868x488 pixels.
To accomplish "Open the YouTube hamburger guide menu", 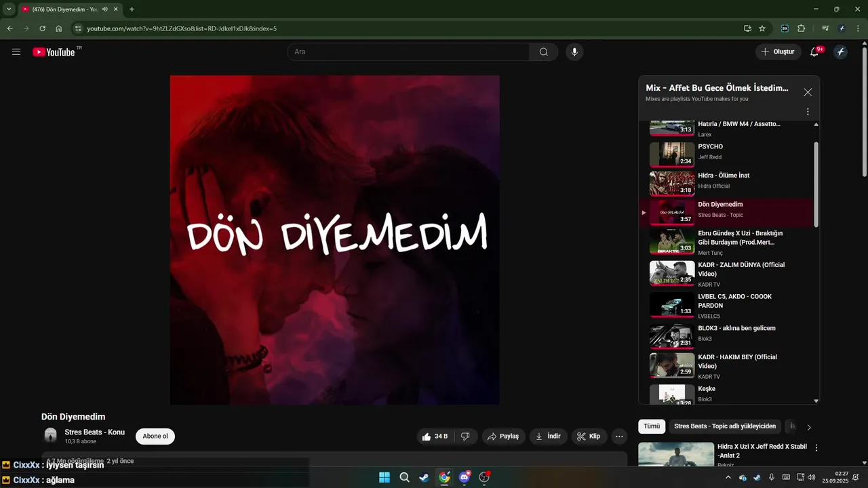I will [x=16, y=52].
